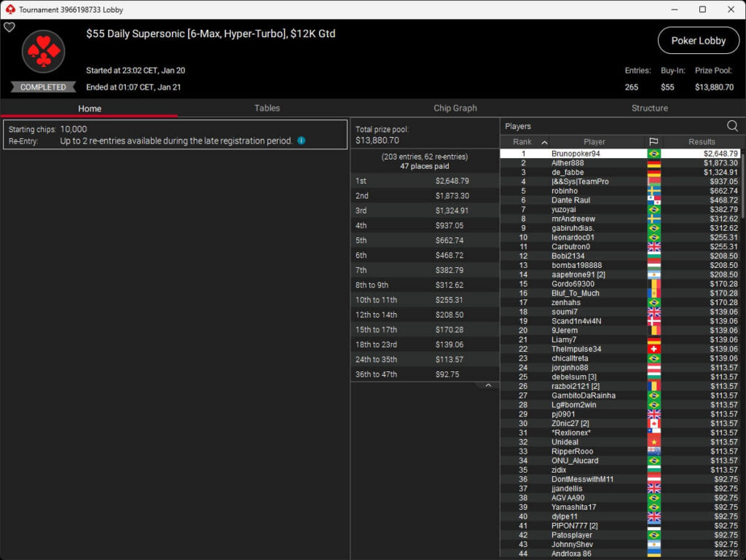Click TheImpulse34's Switzerland flag
This screenshot has height=560, width=746.
tap(653, 349)
